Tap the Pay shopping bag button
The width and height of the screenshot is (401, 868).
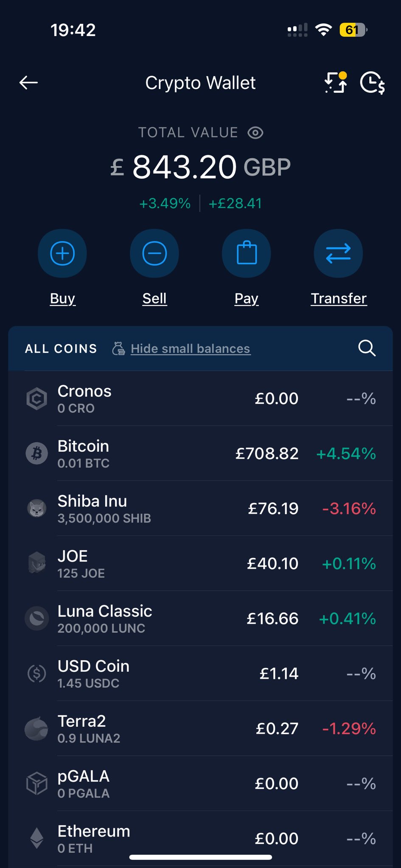pyautogui.click(x=247, y=253)
